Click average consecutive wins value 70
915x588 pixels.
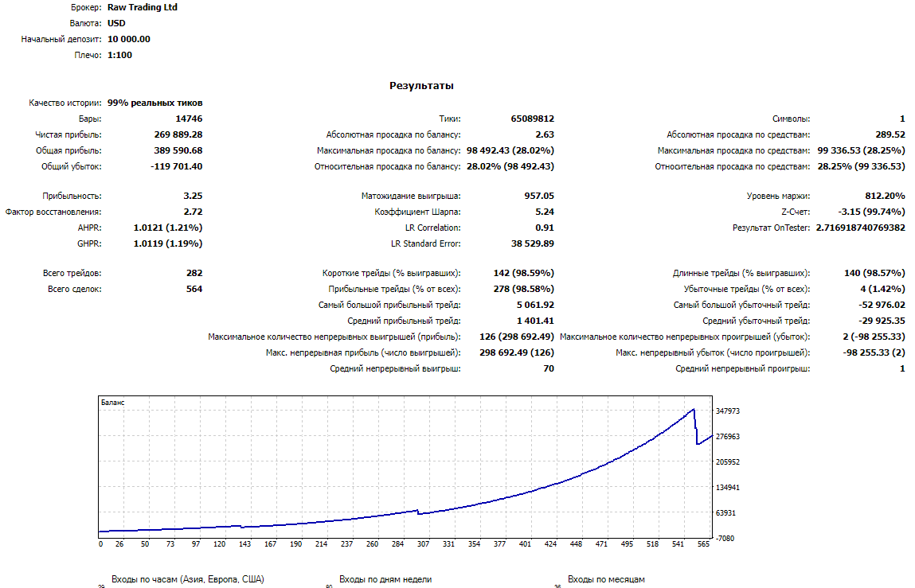[549, 368]
